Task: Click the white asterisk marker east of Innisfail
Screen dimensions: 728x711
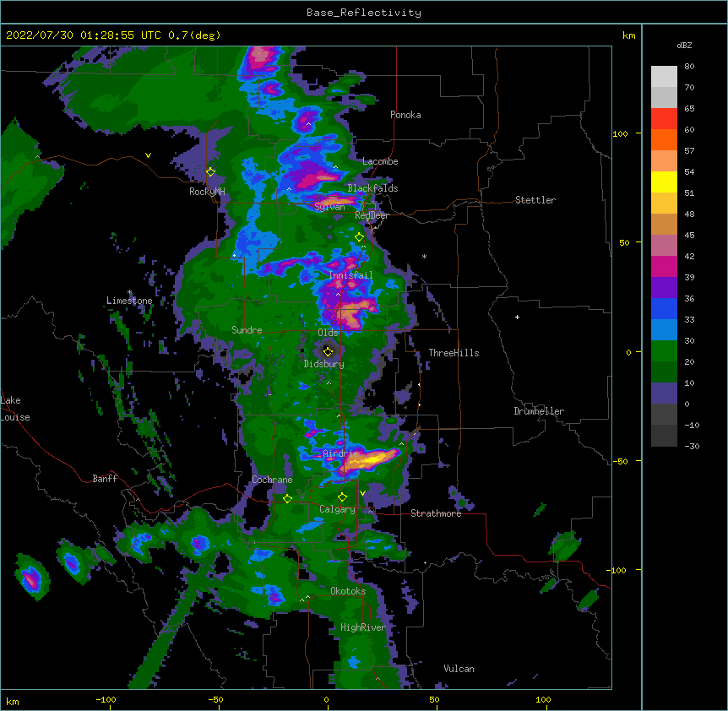Action: (x=424, y=256)
